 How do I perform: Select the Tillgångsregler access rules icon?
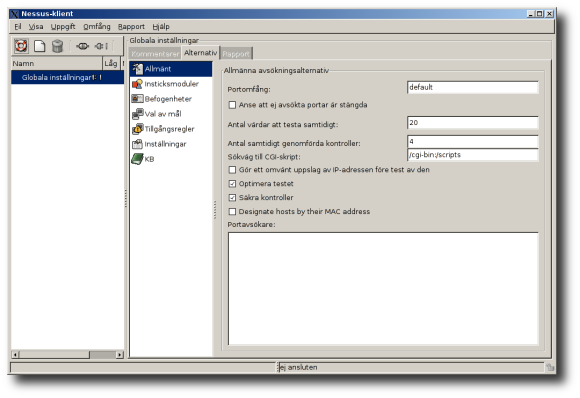pyautogui.click(x=138, y=129)
